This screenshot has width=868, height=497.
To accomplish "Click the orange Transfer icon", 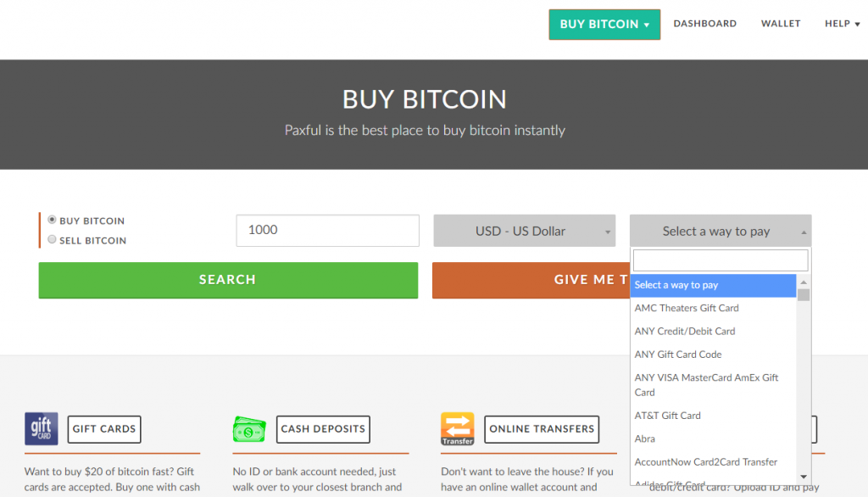I will tap(457, 429).
